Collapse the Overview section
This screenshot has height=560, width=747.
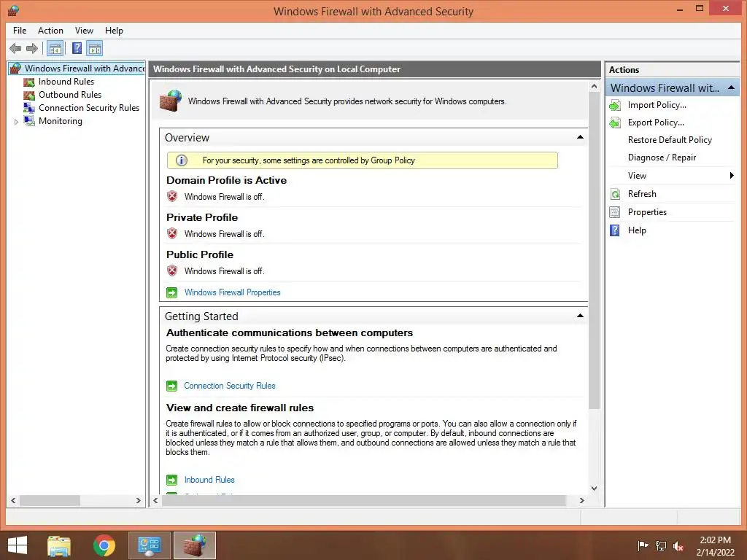click(580, 137)
